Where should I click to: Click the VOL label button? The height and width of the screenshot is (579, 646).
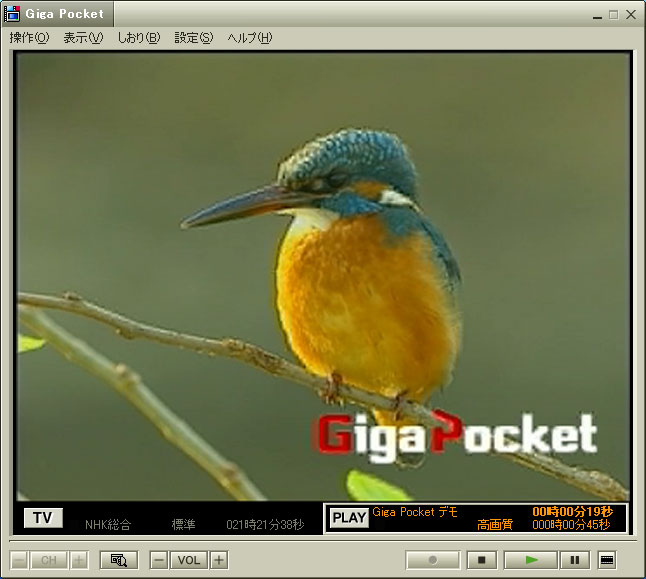click(x=188, y=560)
